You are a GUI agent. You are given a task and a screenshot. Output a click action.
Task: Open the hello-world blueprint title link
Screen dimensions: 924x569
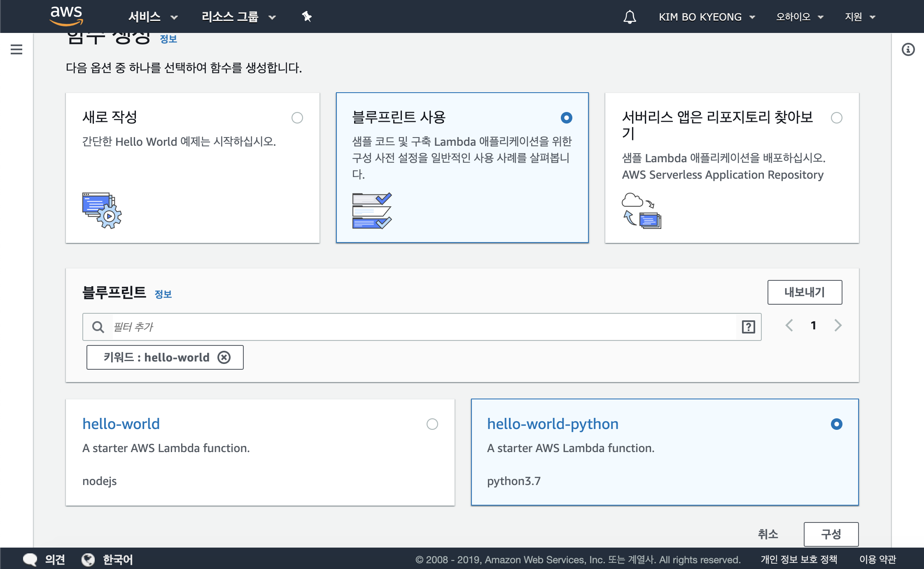pyautogui.click(x=121, y=424)
